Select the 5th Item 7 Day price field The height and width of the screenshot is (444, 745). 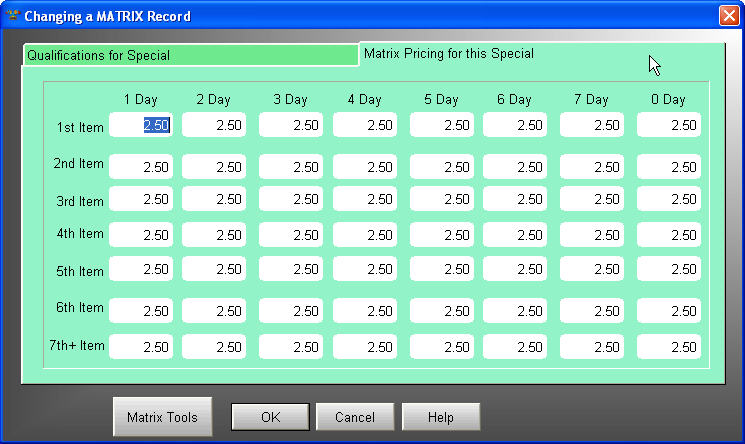pos(592,270)
